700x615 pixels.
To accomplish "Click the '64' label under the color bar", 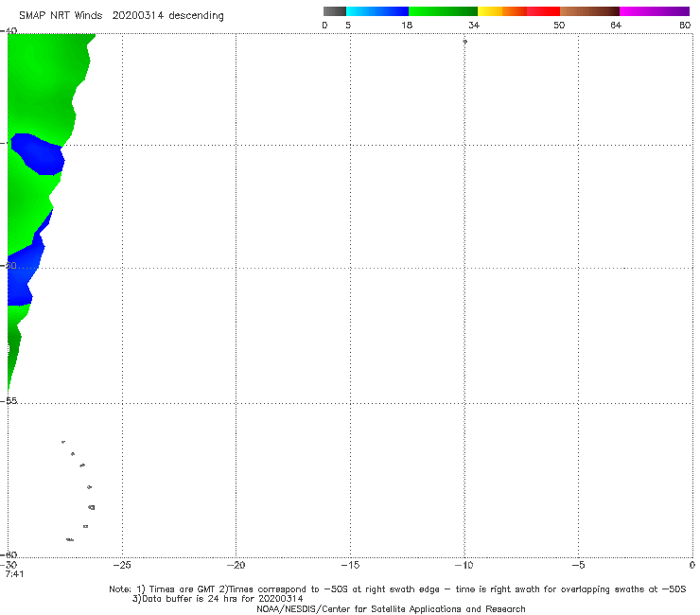I will [616, 25].
